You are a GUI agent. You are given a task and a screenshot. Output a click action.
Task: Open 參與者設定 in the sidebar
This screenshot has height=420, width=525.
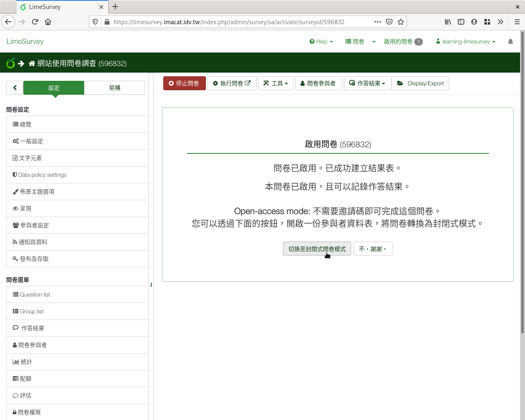click(x=78, y=225)
